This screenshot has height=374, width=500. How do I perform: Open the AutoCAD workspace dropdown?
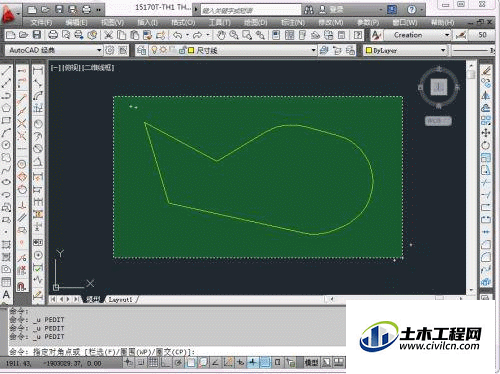tap(54, 50)
